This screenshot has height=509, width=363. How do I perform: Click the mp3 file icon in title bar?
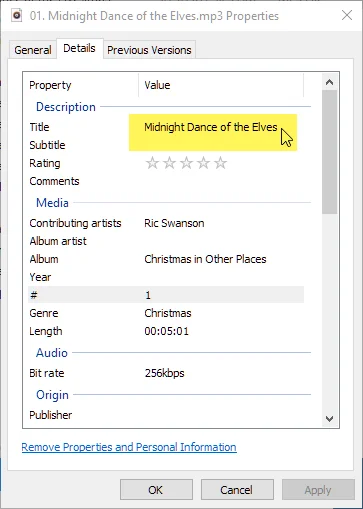(x=16, y=15)
